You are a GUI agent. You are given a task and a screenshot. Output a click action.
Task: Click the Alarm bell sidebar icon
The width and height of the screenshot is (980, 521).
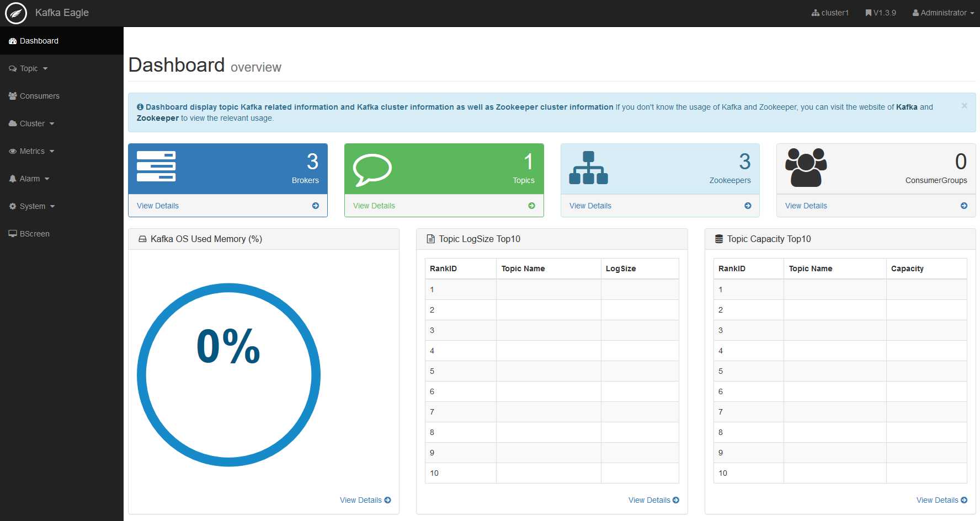[x=13, y=179]
